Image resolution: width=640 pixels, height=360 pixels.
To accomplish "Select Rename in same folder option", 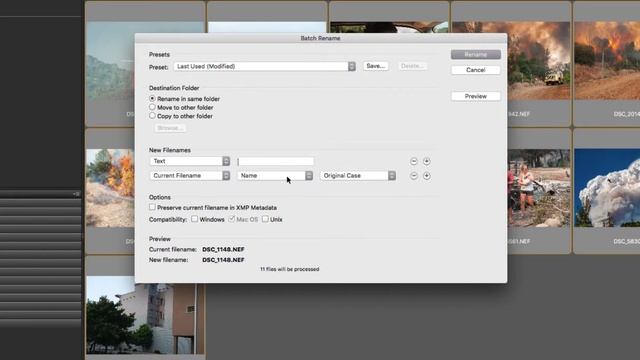I will click(x=152, y=99).
